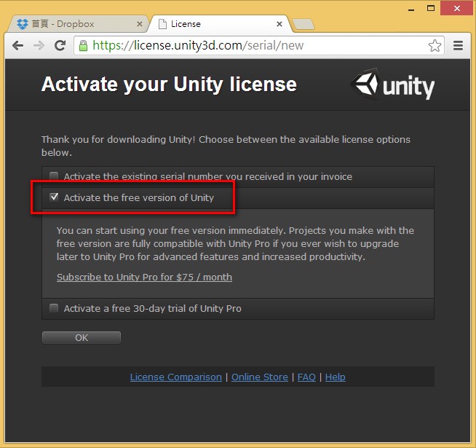The height and width of the screenshot is (448, 476).
Task: Uncheck Activate the free version of Unity
Action: pos(54,197)
